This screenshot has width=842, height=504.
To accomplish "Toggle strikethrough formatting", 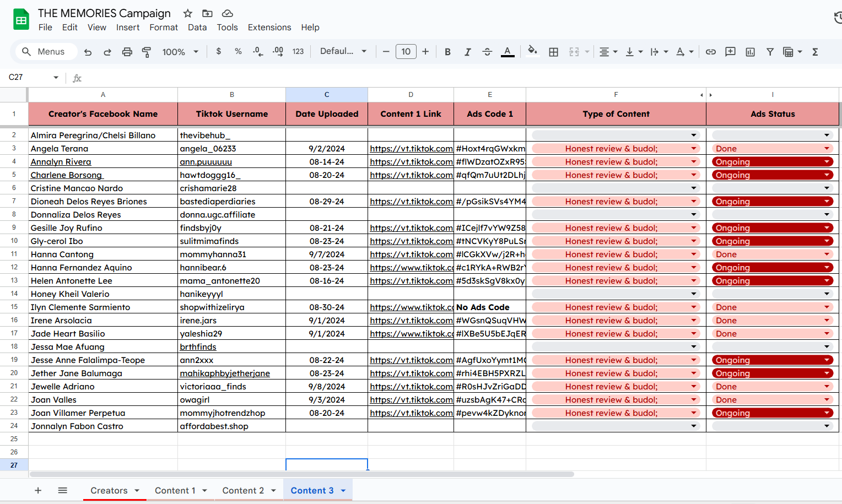I will coord(487,52).
